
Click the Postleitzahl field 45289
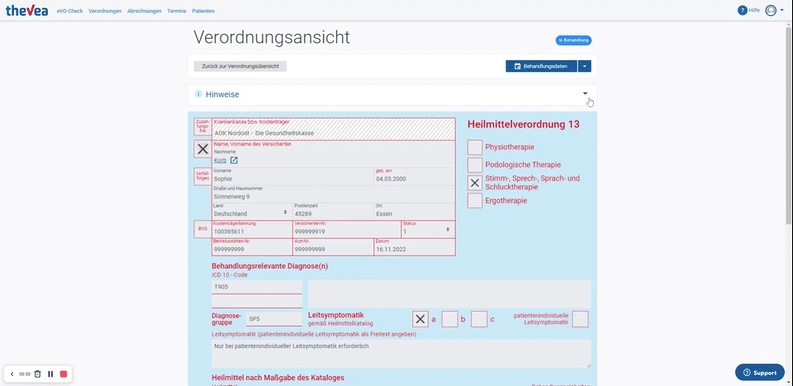click(333, 211)
